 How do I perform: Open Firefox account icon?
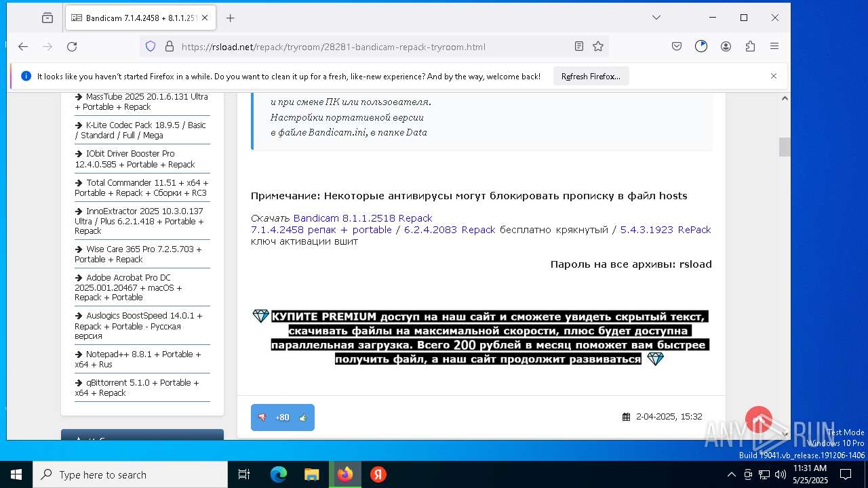click(x=726, y=47)
